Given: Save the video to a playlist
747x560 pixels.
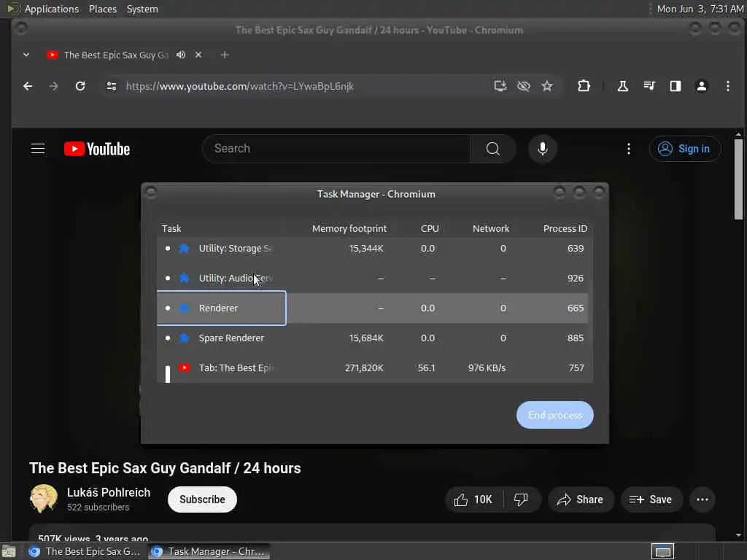Looking at the screenshot, I should point(651,499).
